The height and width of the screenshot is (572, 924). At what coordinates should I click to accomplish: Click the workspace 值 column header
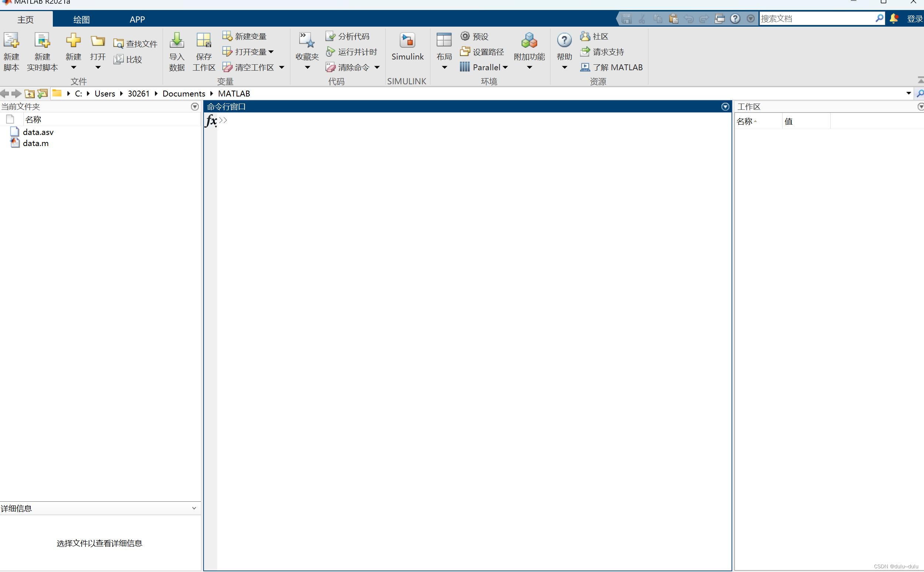point(806,121)
